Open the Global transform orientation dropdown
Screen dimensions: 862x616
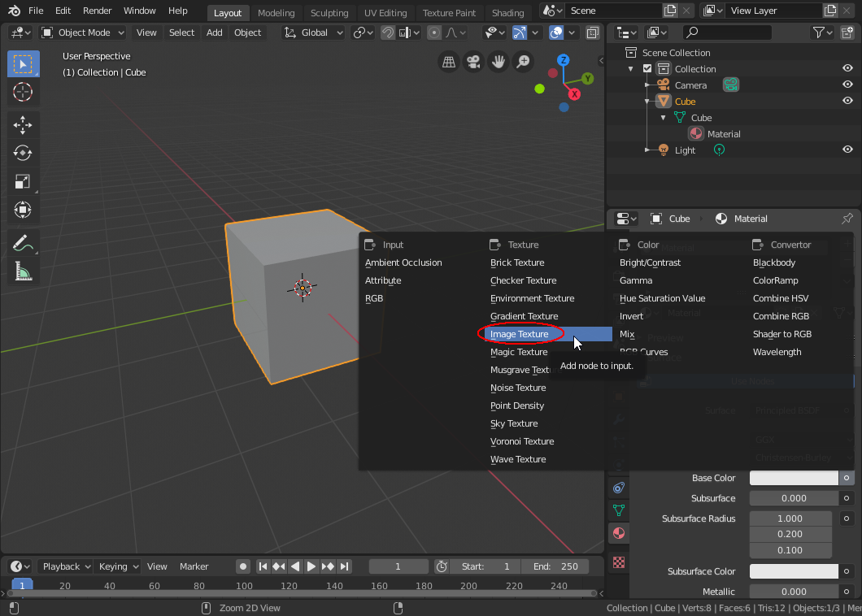click(x=315, y=33)
